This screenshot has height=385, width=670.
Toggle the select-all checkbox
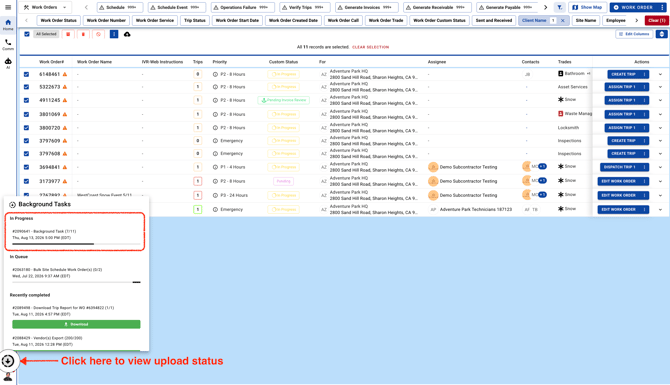click(27, 34)
